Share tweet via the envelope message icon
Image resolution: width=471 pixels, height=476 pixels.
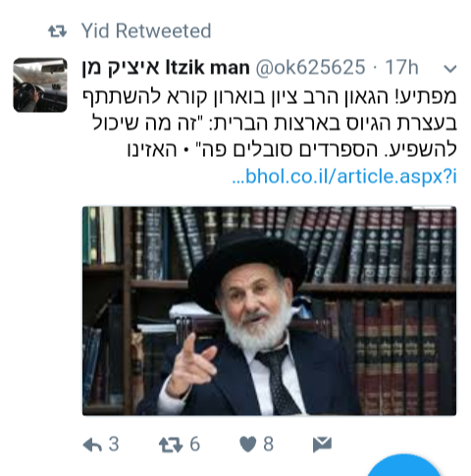(x=322, y=445)
